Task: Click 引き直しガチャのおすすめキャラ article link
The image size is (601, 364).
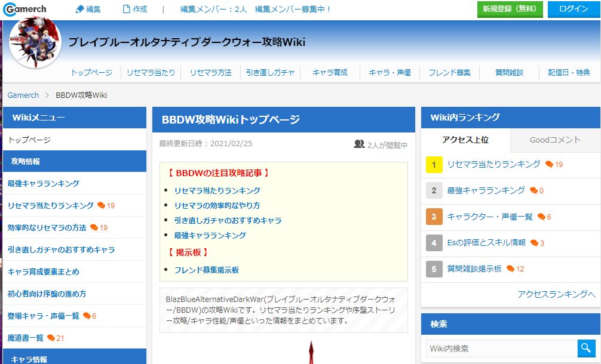Action: click(228, 220)
